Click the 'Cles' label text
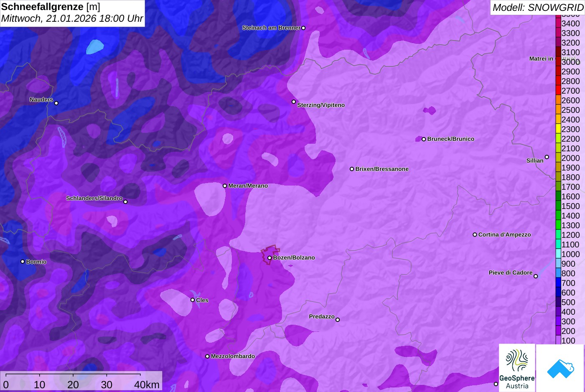 click(x=202, y=300)
